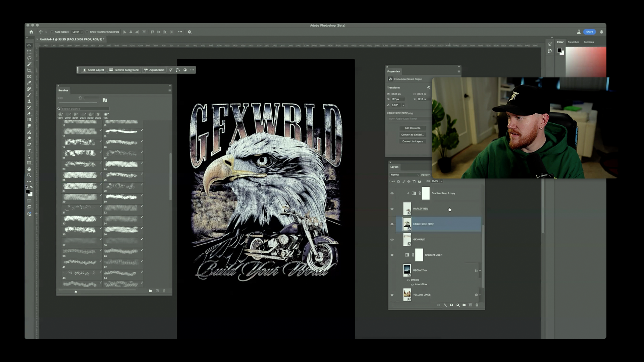The width and height of the screenshot is (644, 362).
Task: Create a new group via folder icon in Layers
Action: tap(464, 305)
